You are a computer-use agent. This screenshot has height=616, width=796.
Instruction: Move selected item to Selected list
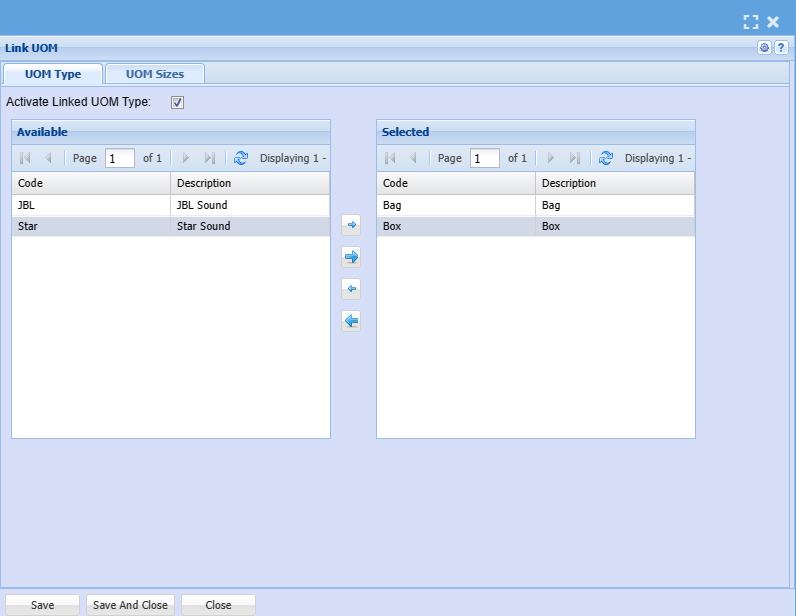[351, 225]
